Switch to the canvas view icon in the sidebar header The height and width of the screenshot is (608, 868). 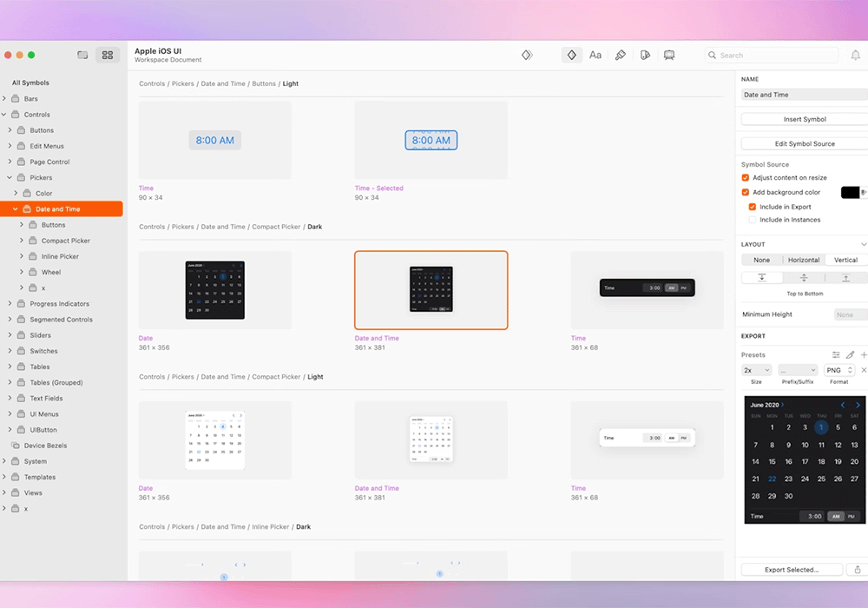pos(82,55)
